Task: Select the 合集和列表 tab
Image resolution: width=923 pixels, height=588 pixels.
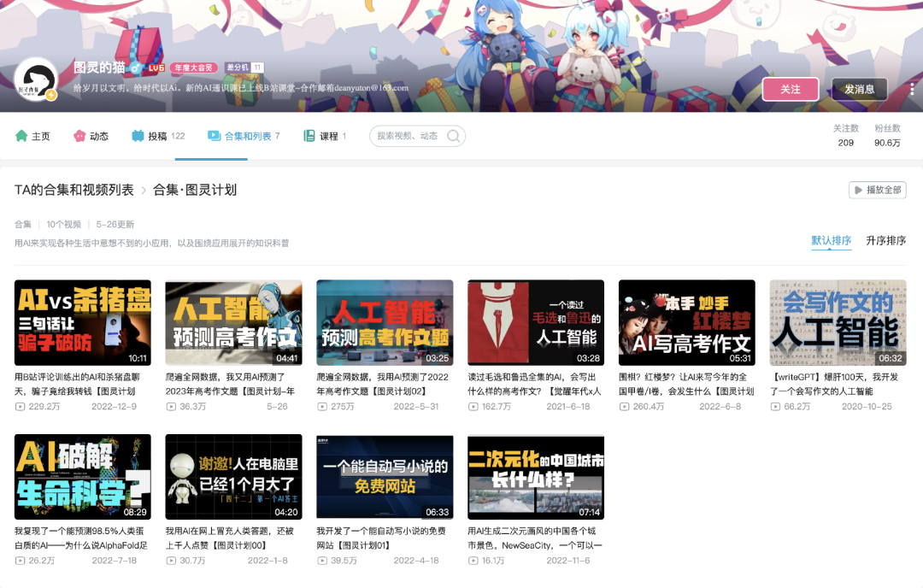Action: [x=244, y=136]
